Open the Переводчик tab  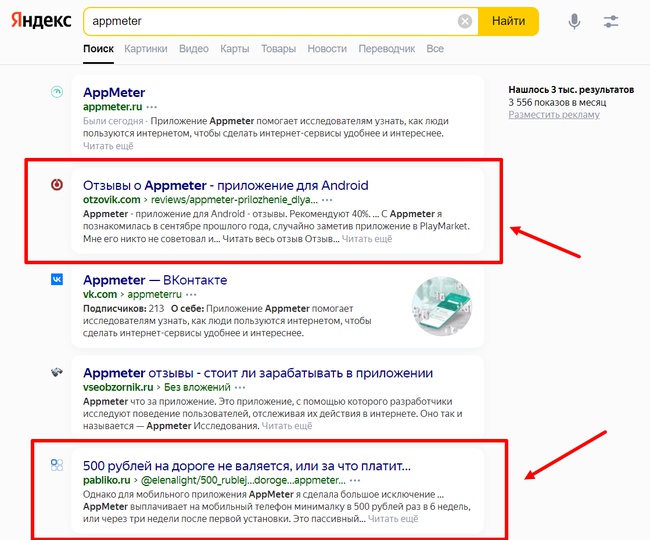pos(387,49)
